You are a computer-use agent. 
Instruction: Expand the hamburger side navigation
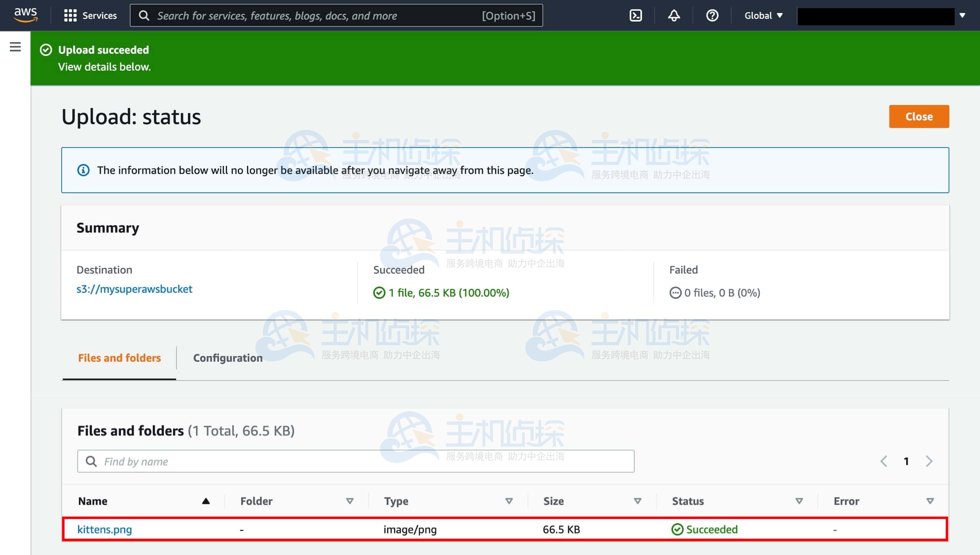point(15,47)
